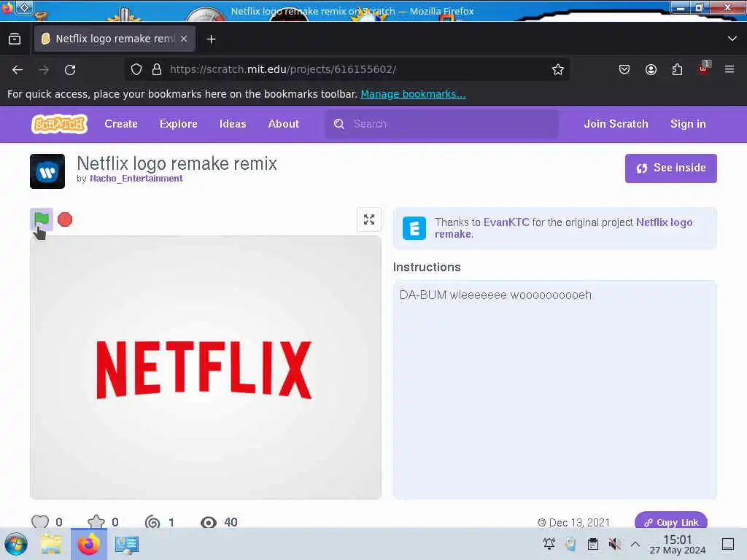Love the project with the heart icon

click(x=40, y=522)
